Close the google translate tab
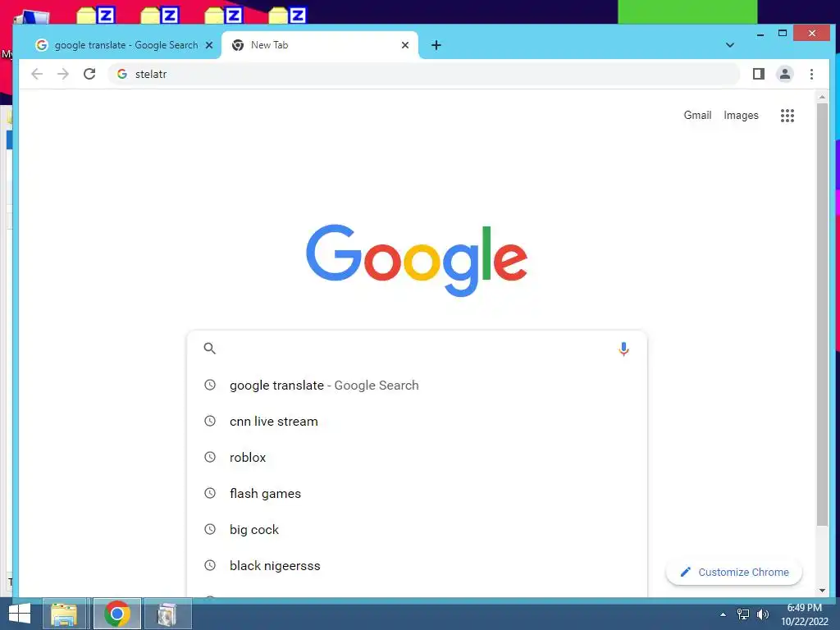The width and height of the screenshot is (840, 630). [209, 45]
